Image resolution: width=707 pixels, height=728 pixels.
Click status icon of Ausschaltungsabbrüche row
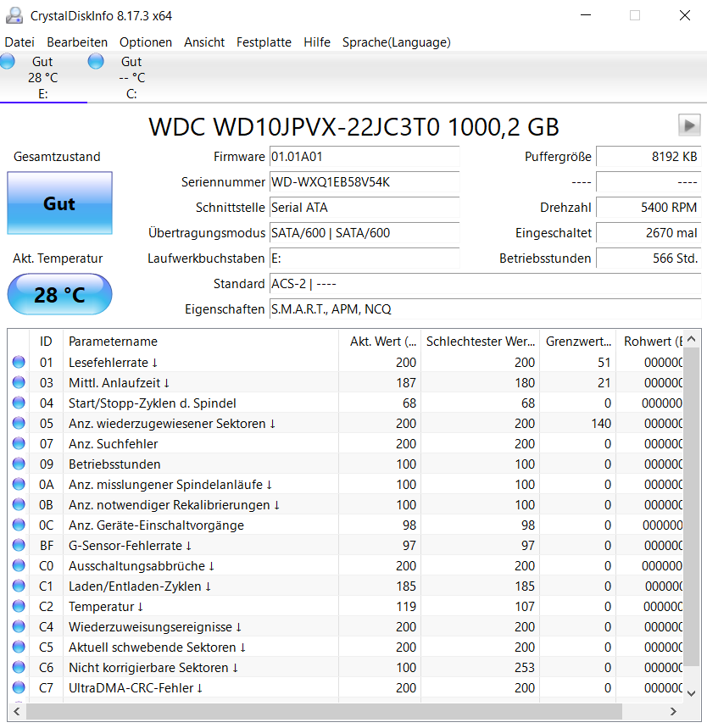19,566
